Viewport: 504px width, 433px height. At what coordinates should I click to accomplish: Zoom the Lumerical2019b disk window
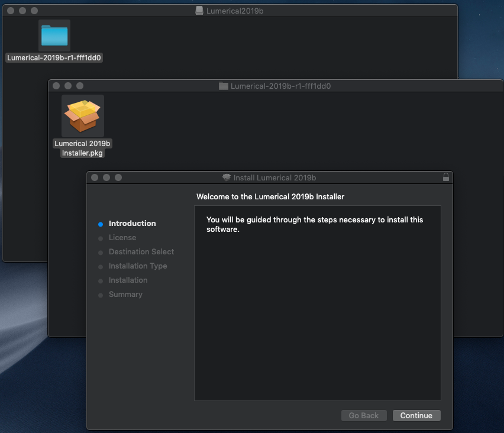[x=34, y=11]
